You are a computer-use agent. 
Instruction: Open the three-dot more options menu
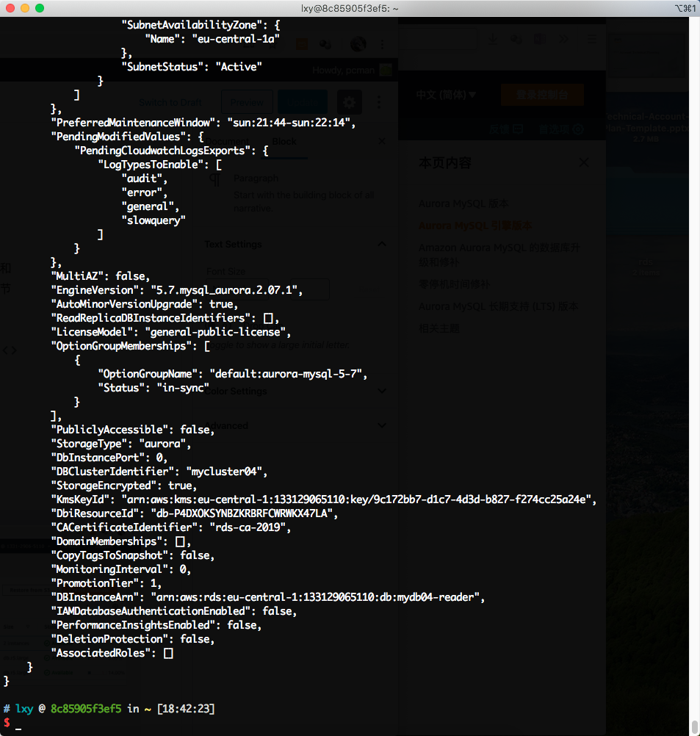[379, 102]
